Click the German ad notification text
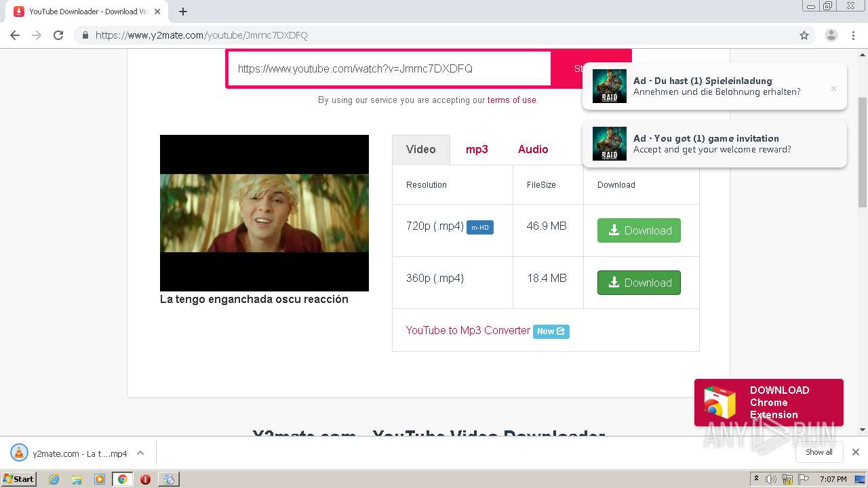This screenshot has width=868, height=488. [717, 86]
